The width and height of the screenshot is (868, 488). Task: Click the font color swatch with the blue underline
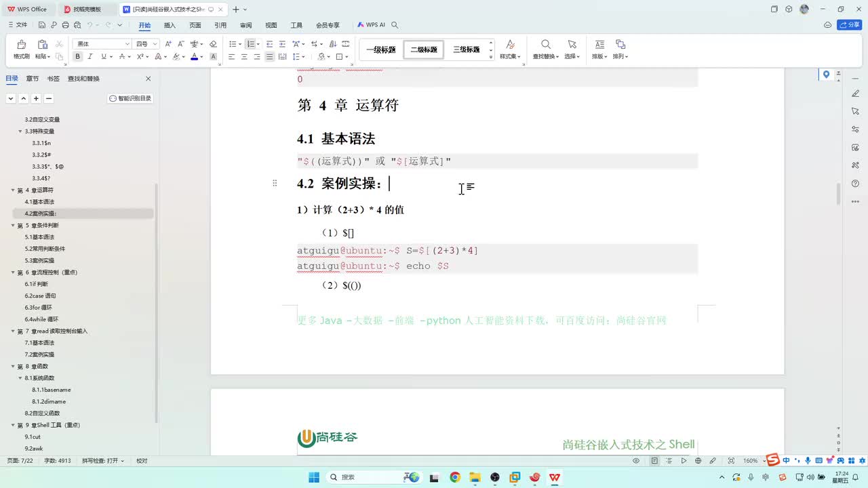coord(194,57)
